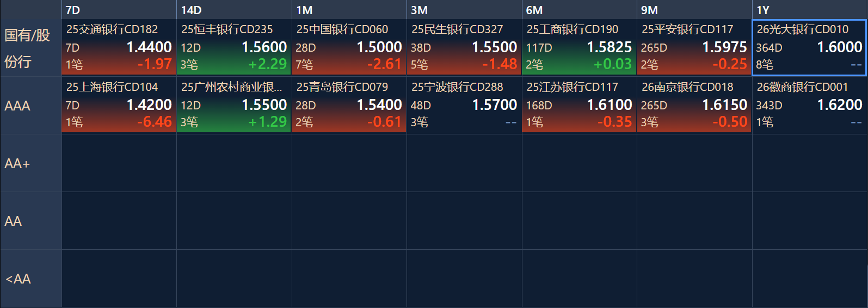Click the +1.29 change value
Viewport: 868px width, 308px height.
point(268,122)
